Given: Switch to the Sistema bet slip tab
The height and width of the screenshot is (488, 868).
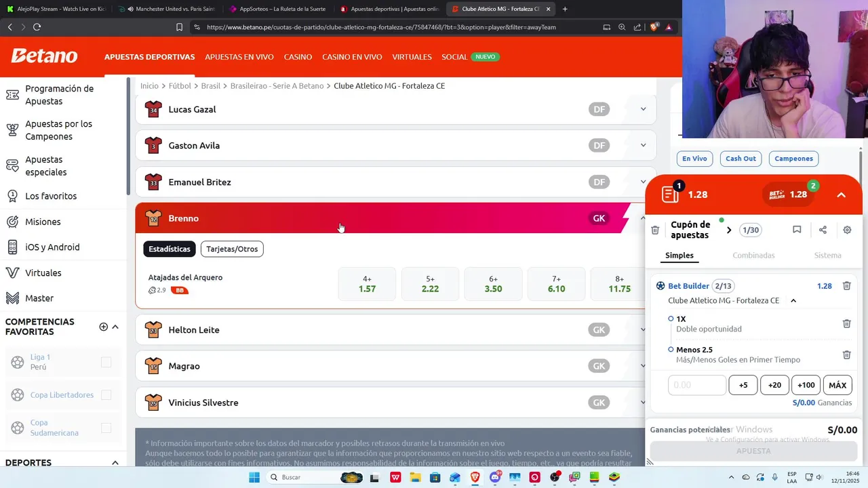Looking at the screenshot, I should point(827,256).
